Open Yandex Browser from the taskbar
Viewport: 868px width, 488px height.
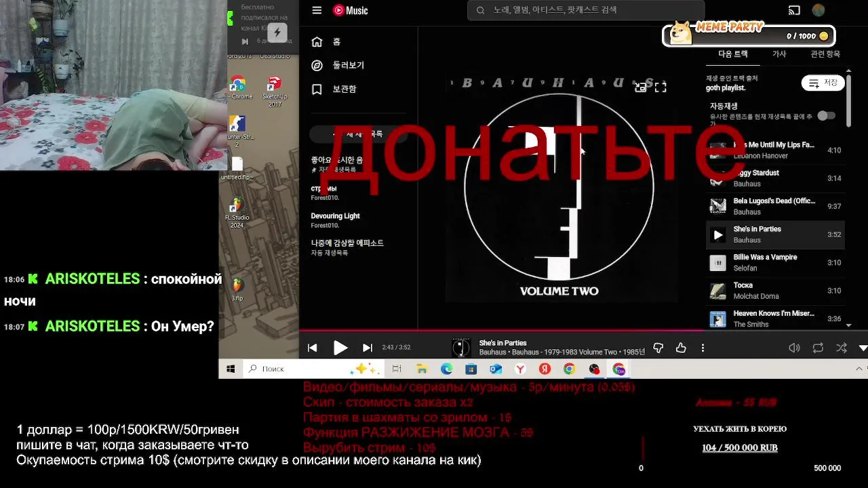(x=520, y=369)
